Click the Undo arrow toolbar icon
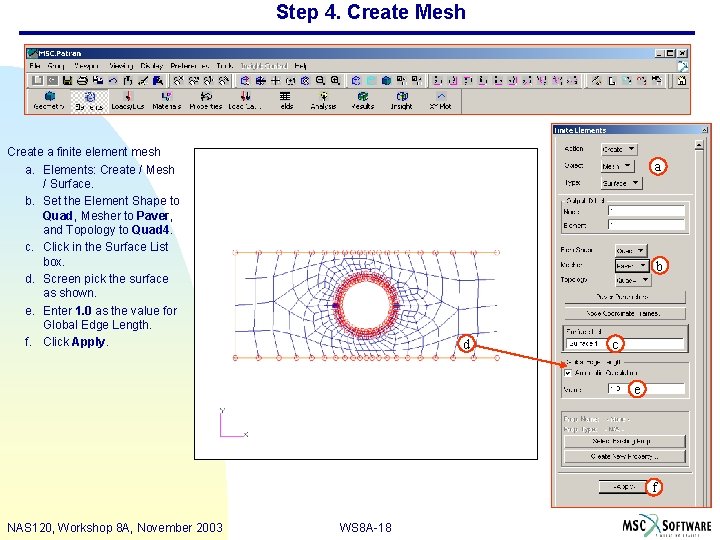 [x=113, y=81]
